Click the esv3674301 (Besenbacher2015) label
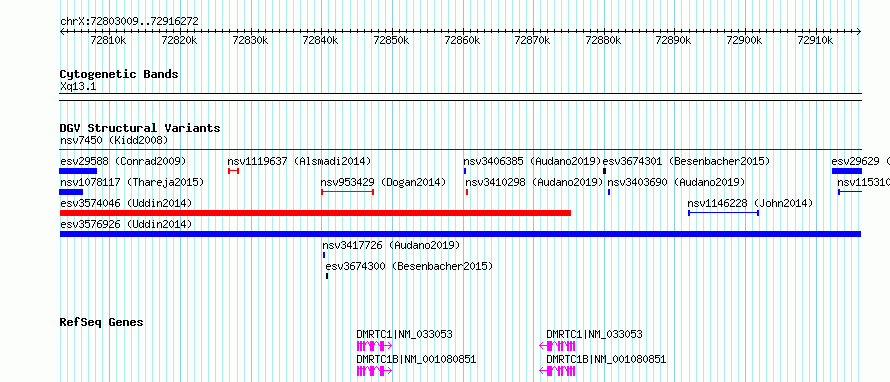Screen dimensions: 890x382 (x=686, y=161)
